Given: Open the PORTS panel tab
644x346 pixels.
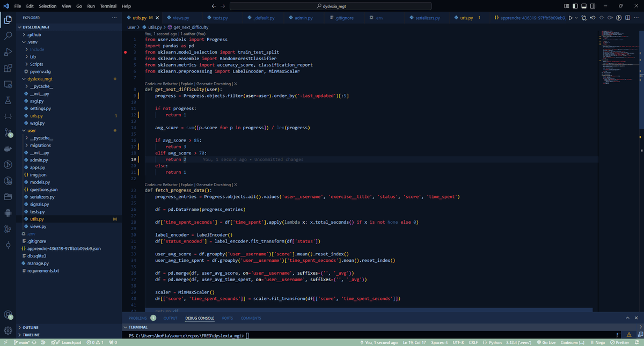Looking at the screenshot, I should point(227,318).
